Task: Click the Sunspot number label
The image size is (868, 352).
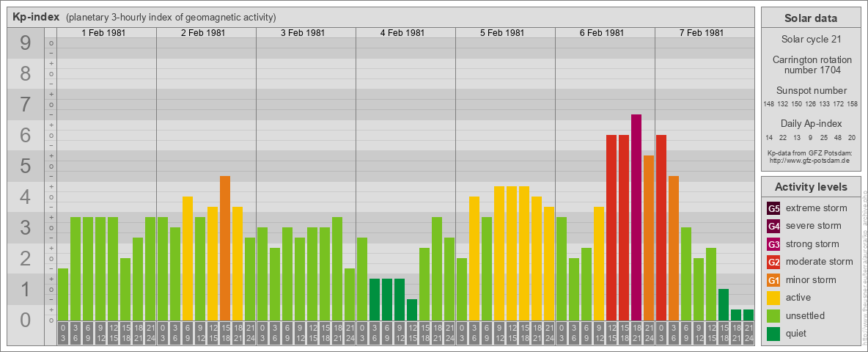Action: click(811, 90)
